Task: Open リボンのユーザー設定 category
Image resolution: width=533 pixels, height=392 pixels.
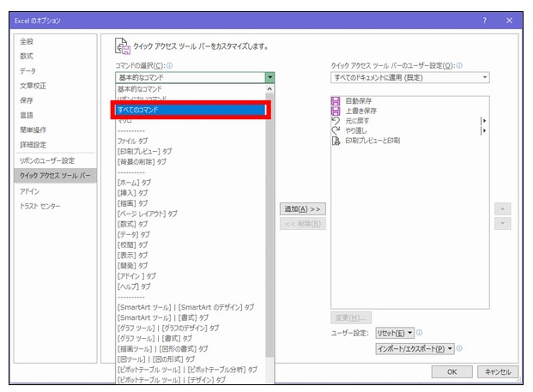Action: [x=55, y=160]
